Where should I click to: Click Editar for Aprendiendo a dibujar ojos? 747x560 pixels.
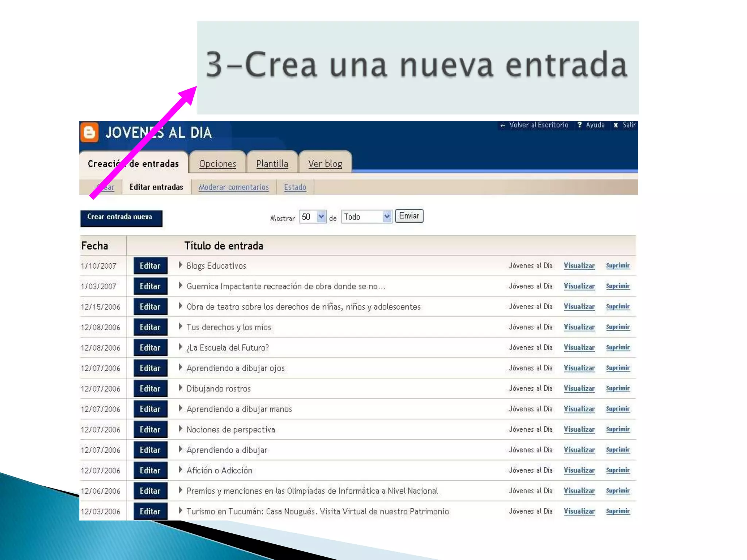150,368
